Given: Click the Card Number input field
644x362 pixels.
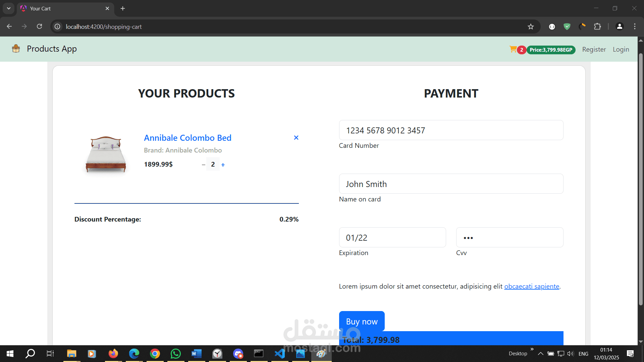Looking at the screenshot, I should point(451,130).
